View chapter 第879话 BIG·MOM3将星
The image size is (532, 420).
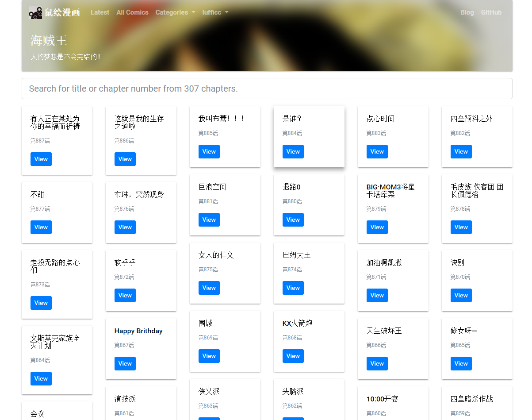[377, 227]
